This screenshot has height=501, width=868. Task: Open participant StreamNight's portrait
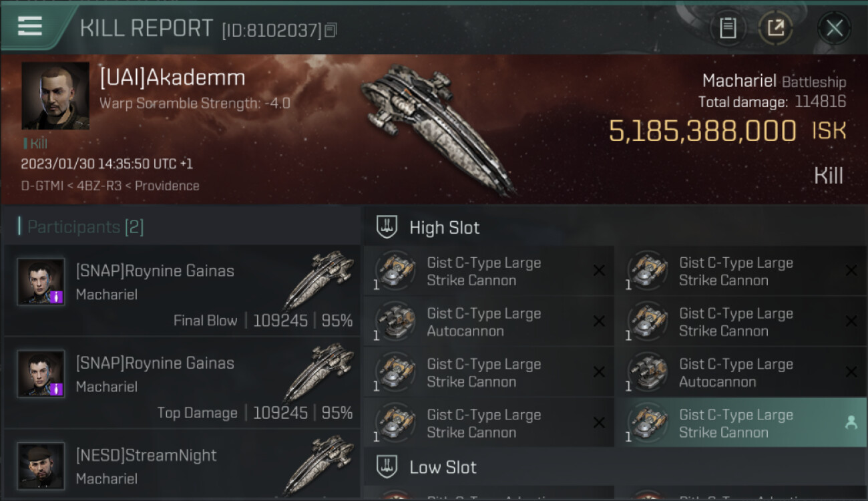click(41, 466)
